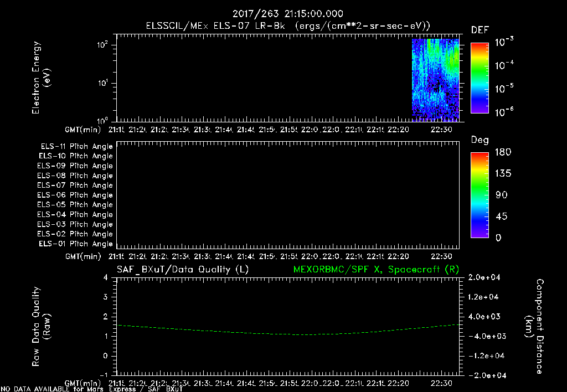Click the timestamp title 2017/263 21:15:00.000
This screenshot has height=392, width=567.
coord(287,14)
